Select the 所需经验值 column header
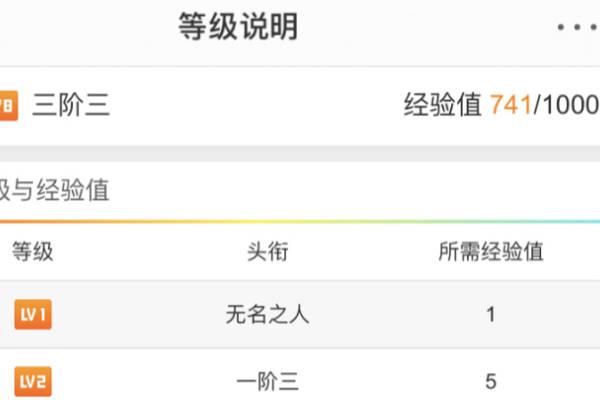The height and width of the screenshot is (400, 600). (491, 251)
